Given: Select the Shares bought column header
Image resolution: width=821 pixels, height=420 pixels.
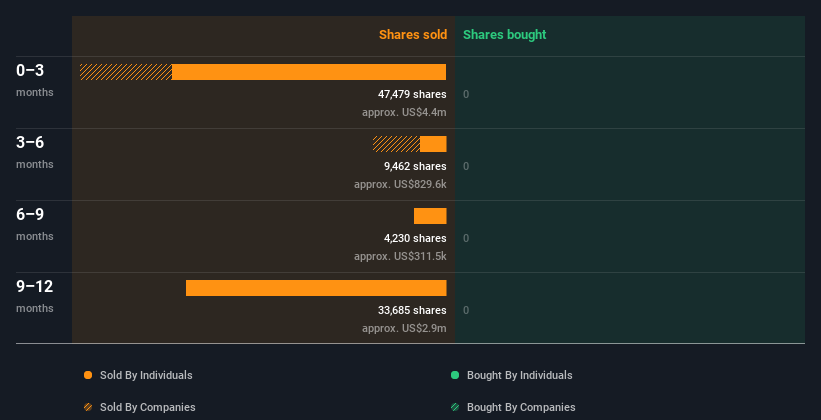Looking at the screenshot, I should [x=504, y=35].
